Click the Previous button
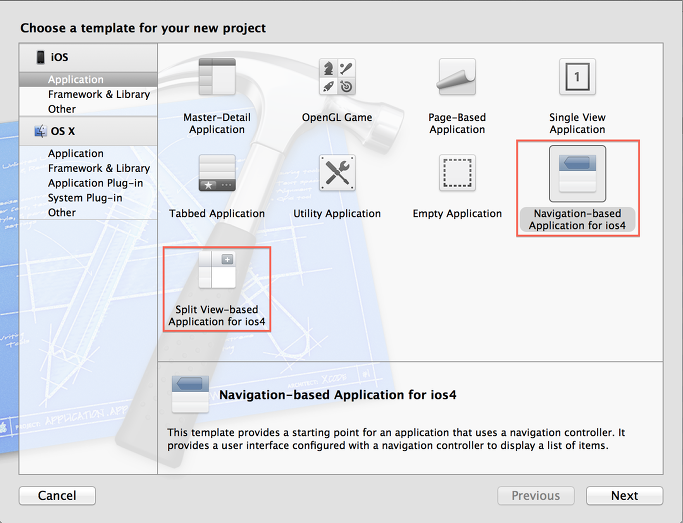The width and height of the screenshot is (683, 523). (x=536, y=496)
